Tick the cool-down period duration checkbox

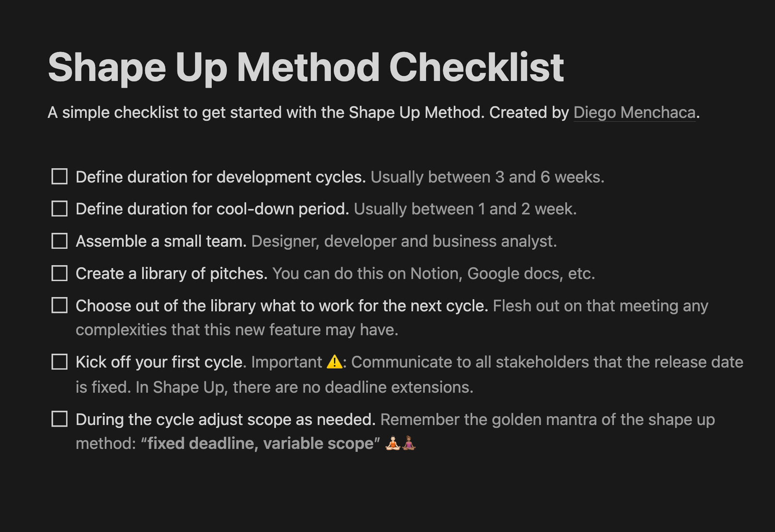point(60,209)
